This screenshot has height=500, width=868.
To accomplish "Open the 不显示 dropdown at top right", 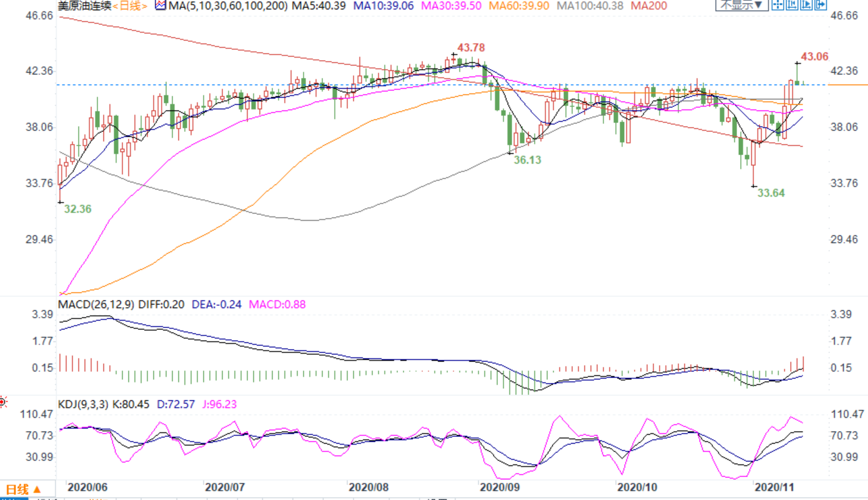I will (742, 5).
